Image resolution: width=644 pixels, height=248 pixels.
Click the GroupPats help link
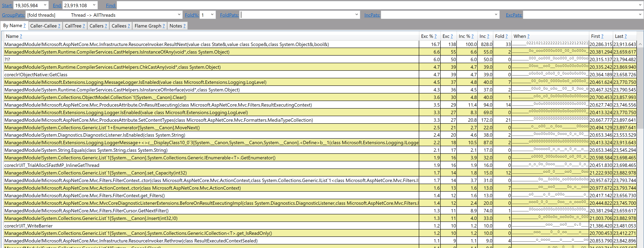click(13, 15)
